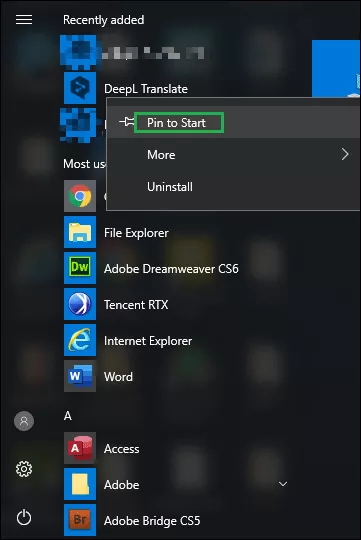This screenshot has width=361, height=540.
Task: Click the user account icon
Action: click(x=24, y=421)
